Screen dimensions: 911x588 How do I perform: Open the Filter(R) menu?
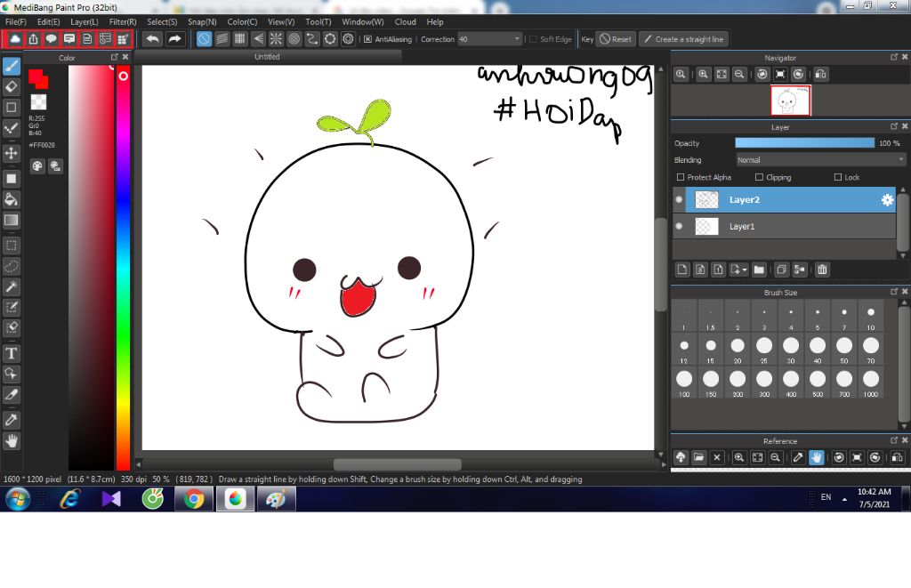coord(123,22)
